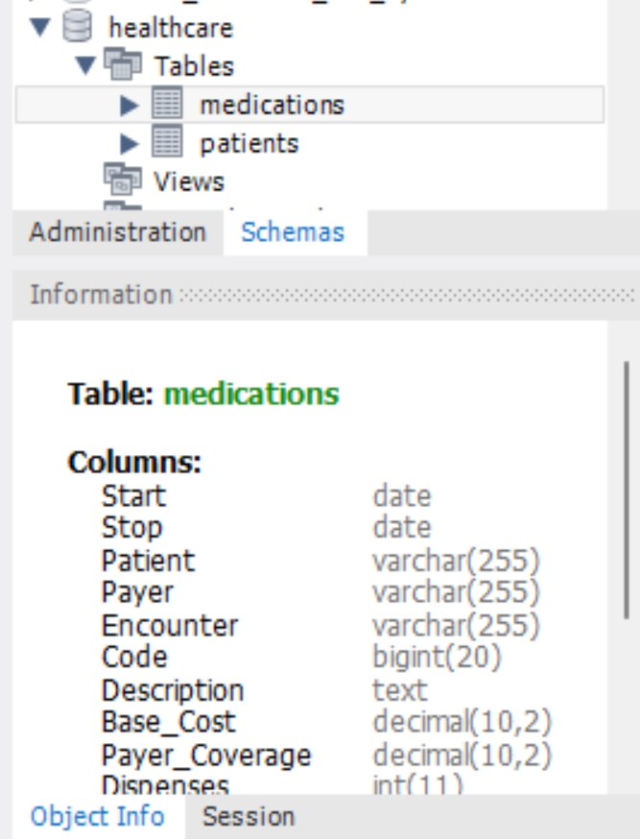Click the patients table grid icon
This screenshot has height=840, width=640.
click(167, 144)
